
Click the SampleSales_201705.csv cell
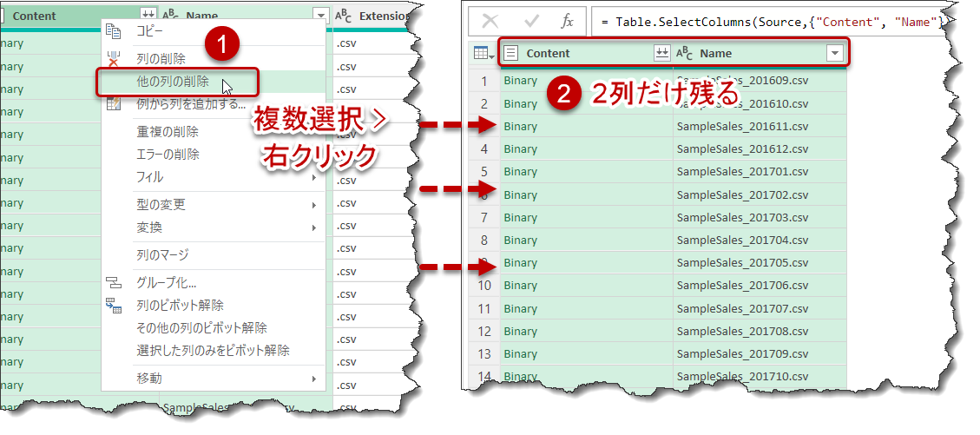[x=760, y=263]
